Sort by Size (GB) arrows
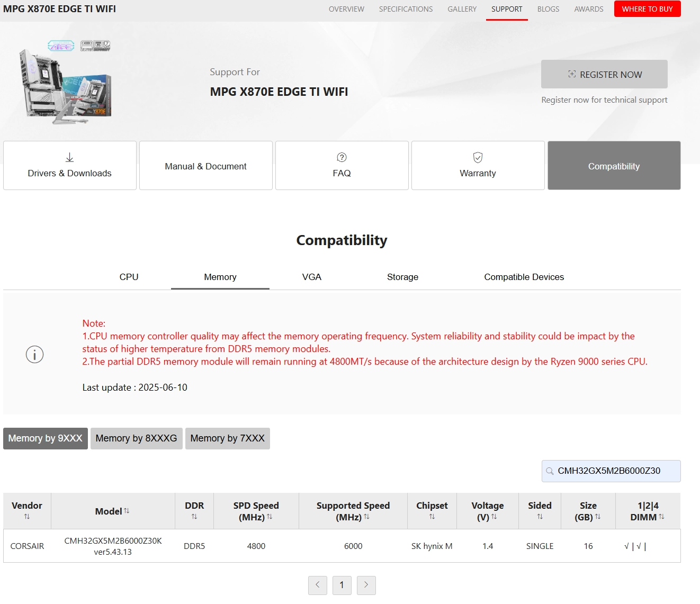 pos(598,517)
